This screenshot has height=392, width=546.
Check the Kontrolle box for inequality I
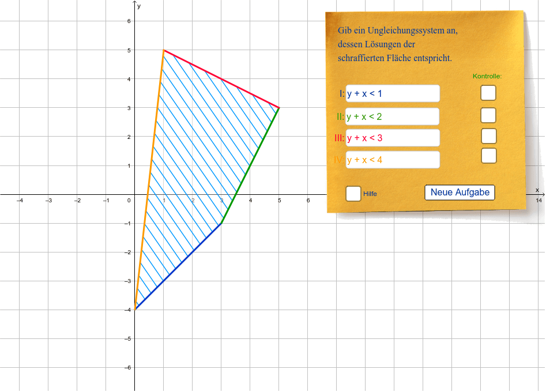[x=488, y=93]
